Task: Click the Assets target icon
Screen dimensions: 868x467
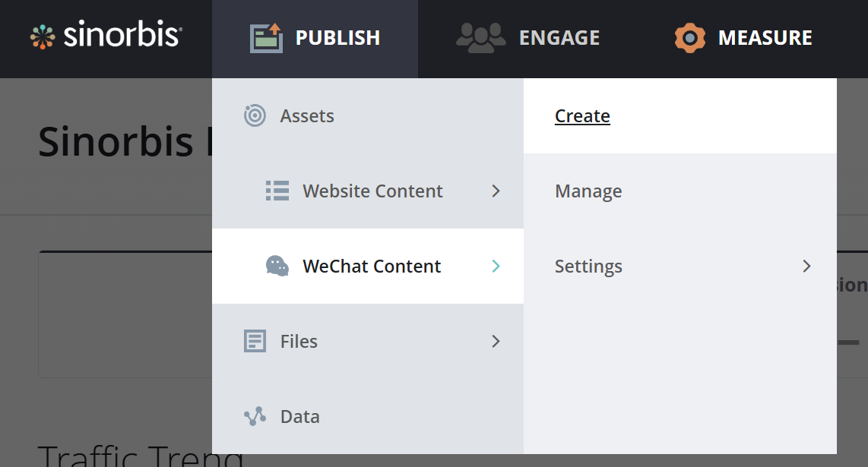Action: [255, 115]
